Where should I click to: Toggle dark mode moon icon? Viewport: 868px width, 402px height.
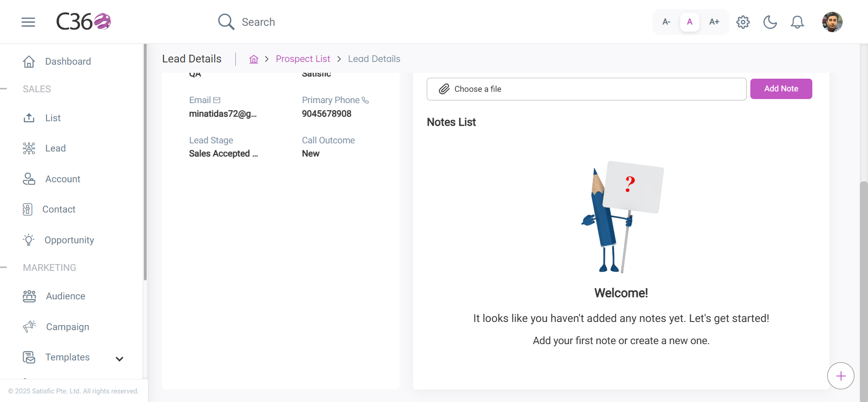point(770,22)
